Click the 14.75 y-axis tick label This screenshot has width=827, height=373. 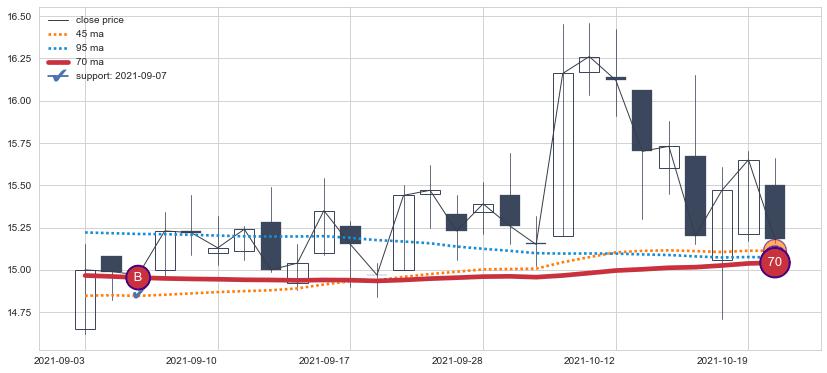click(21, 313)
